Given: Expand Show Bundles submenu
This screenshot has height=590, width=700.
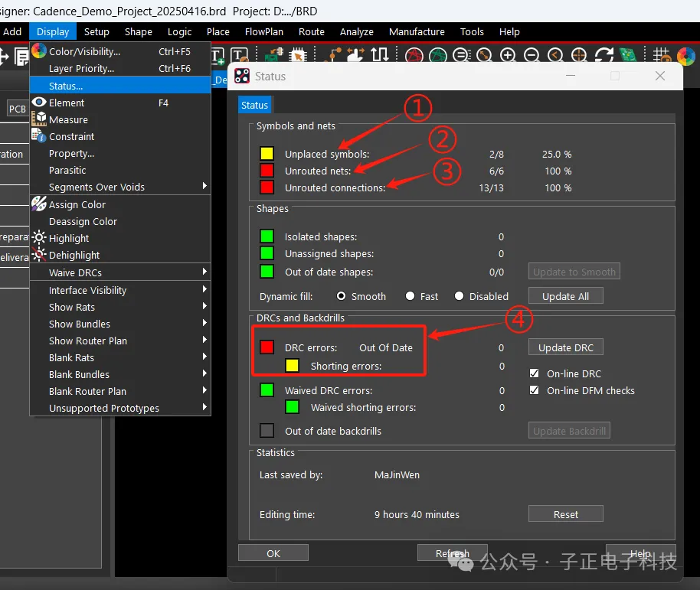Looking at the screenshot, I should (120, 324).
